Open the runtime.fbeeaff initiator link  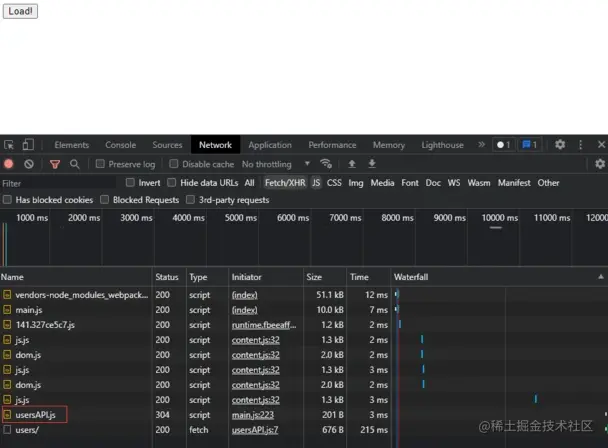(x=264, y=325)
